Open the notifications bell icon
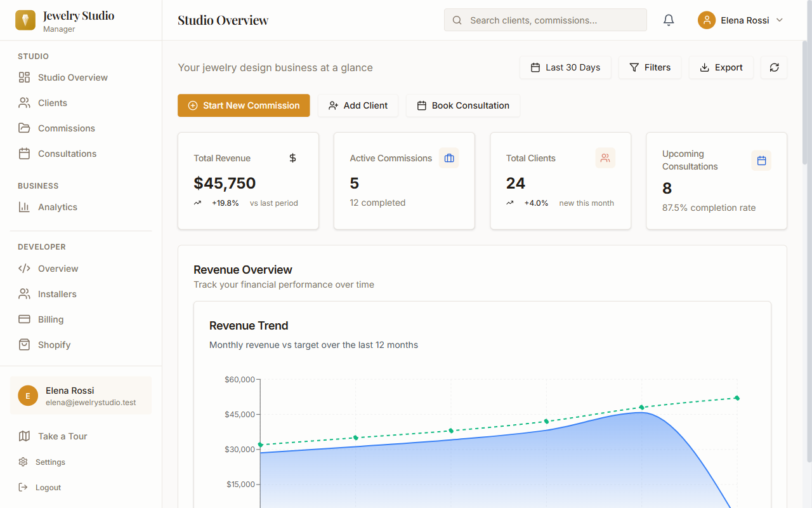Viewport: 812px width, 508px height. click(x=668, y=20)
